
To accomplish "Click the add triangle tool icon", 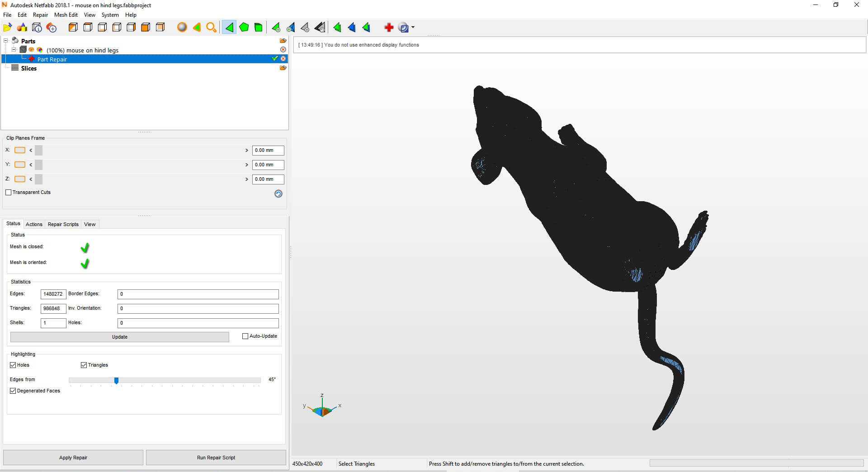I will [276, 28].
